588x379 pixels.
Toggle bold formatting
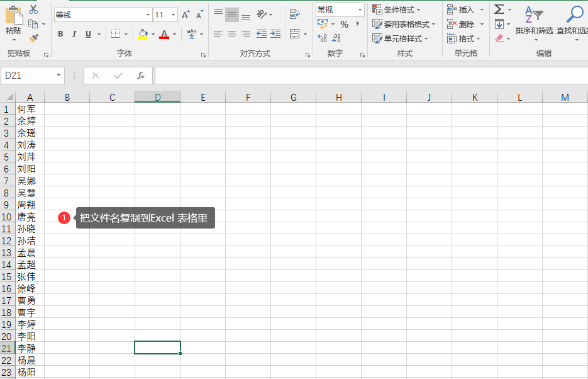coord(60,34)
